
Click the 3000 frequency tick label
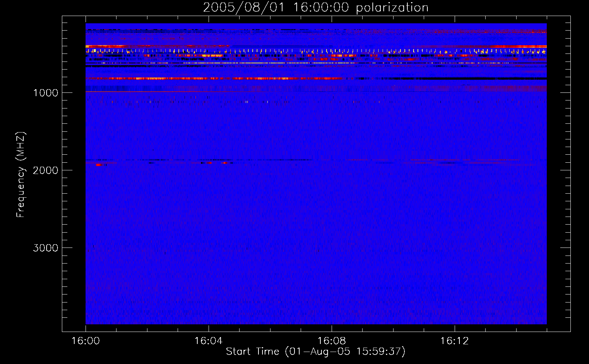coord(46,248)
